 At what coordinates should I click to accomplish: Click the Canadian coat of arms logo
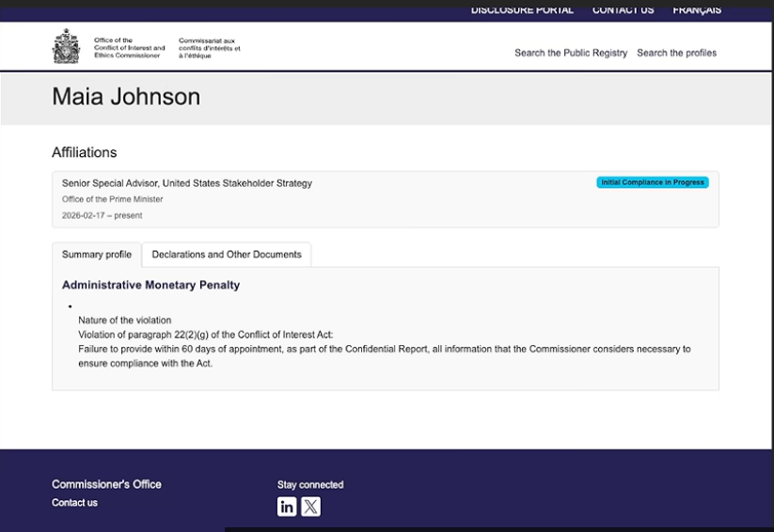tap(66, 46)
